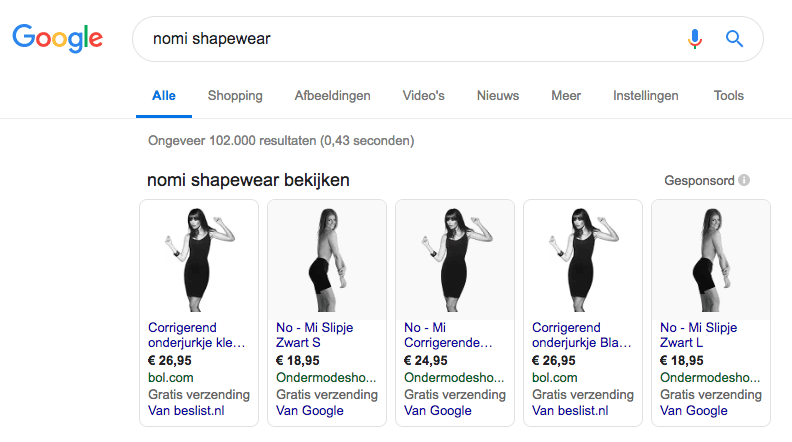The height and width of the screenshot is (442, 792).
Task: Click the magnifying glass search icon
Action: (734, 39)
